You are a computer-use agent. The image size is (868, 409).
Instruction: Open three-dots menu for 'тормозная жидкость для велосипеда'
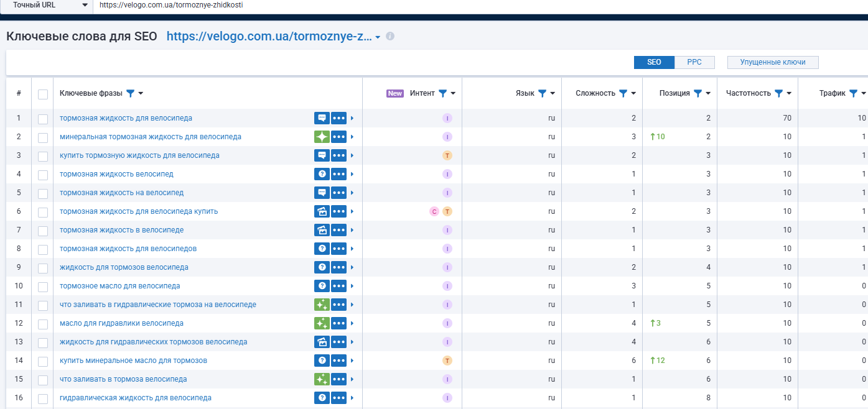pos(338,118)
